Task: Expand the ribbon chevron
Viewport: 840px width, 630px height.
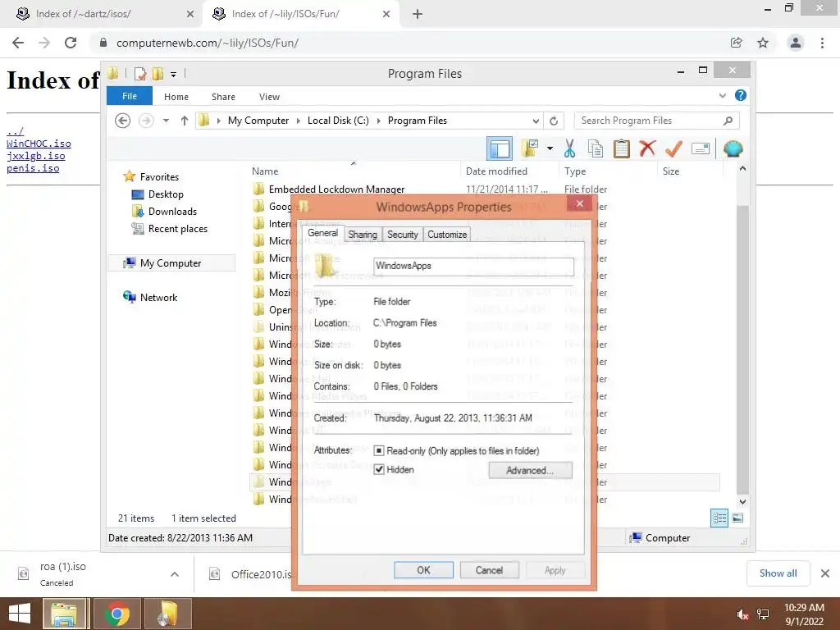Action: (x=722, y=95)
